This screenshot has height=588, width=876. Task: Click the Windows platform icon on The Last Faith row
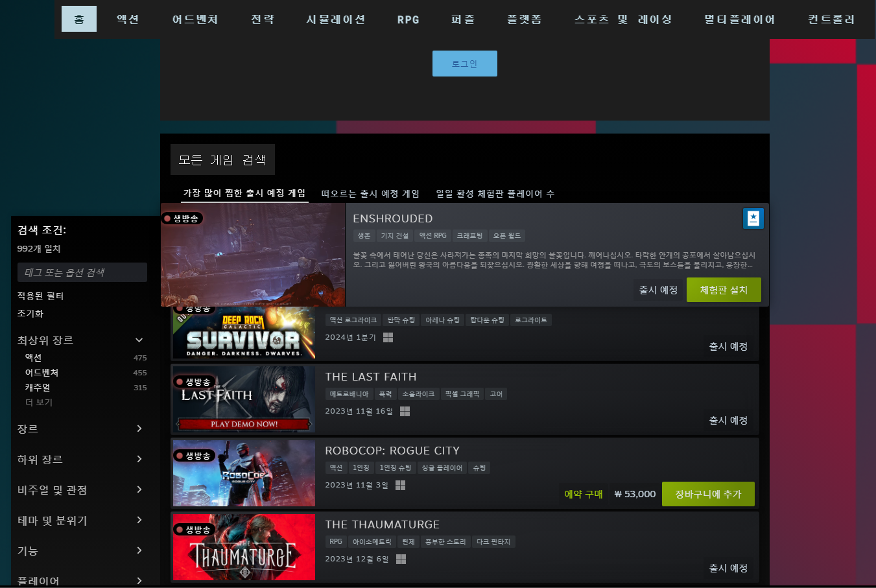[x=405, y=411]
